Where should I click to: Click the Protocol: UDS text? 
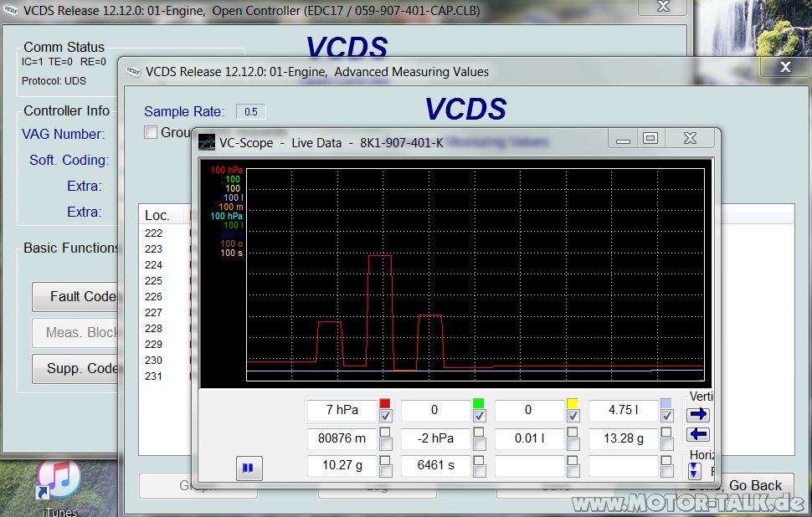54,81
